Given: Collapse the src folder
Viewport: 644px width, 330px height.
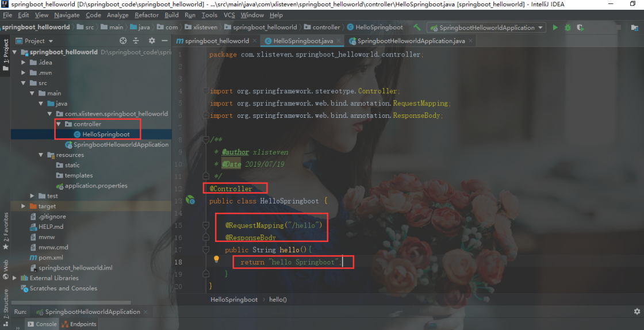Looking at the screenshot, I should pos(24,83).
